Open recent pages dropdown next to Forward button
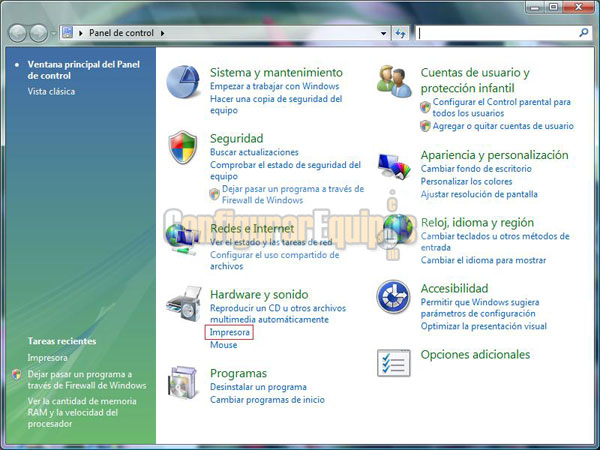The height and width of the screenshot is (450, 600). tap(53, 34)
